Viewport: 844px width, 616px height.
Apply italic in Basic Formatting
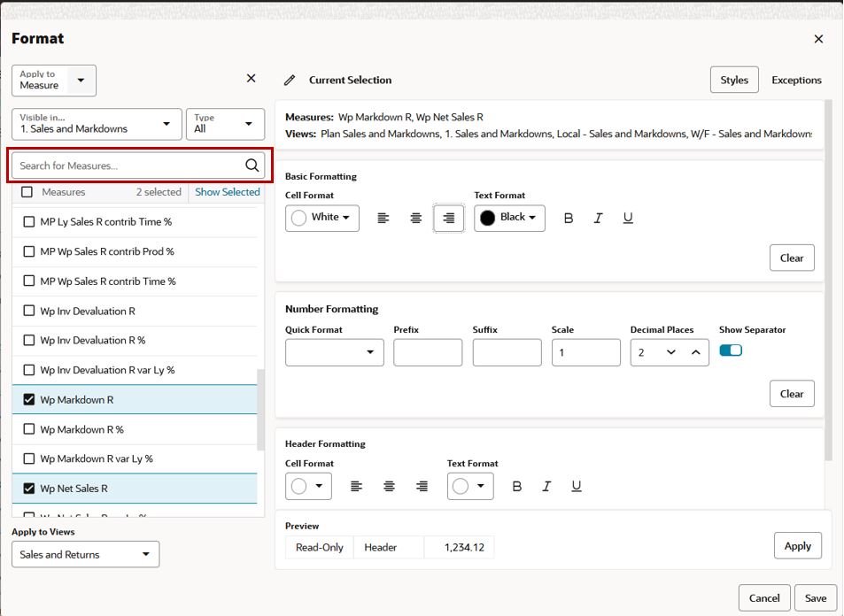tap(600, 218)
